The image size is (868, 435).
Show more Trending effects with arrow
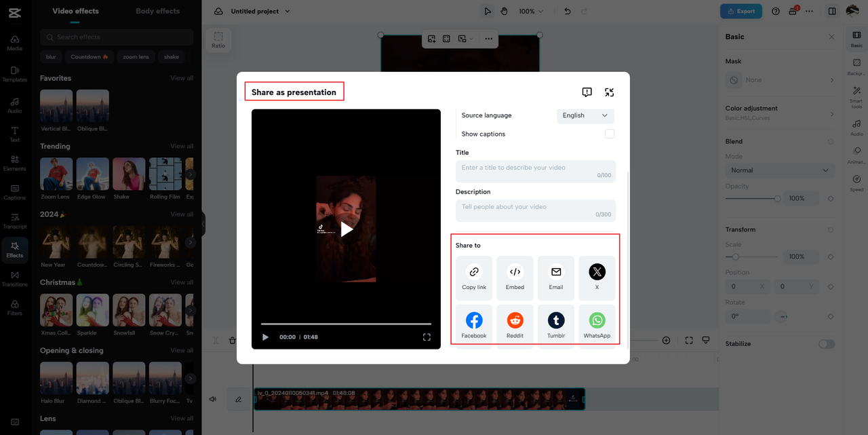(191, 174)
